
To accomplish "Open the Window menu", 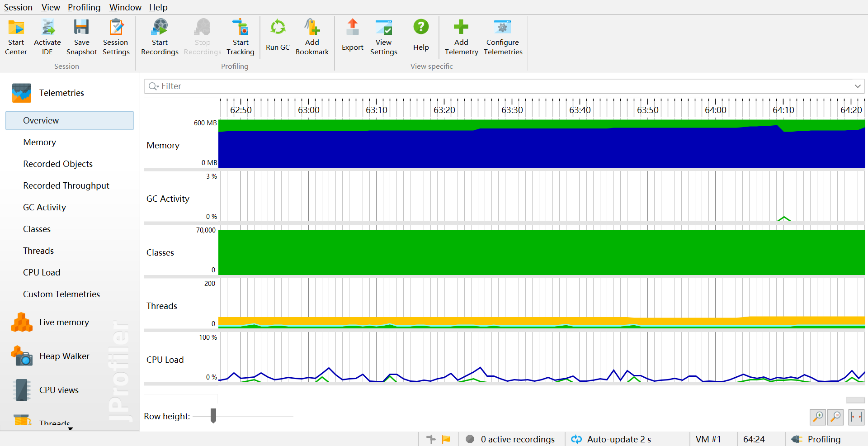I will click(x=125, y=7).
